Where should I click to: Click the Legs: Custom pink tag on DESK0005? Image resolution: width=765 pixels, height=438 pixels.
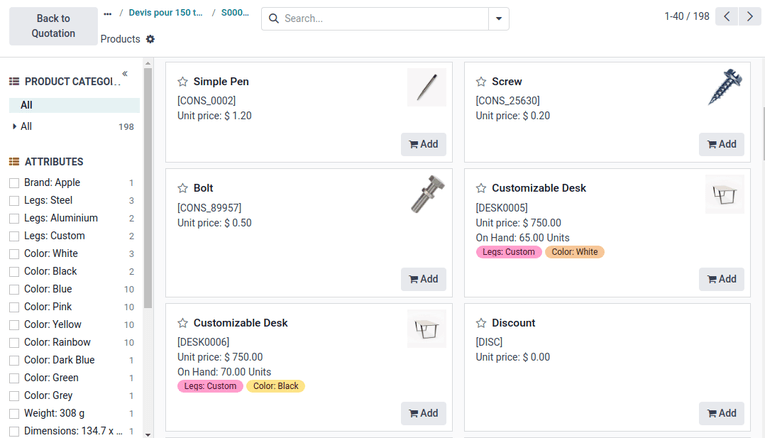coord(509,252)
